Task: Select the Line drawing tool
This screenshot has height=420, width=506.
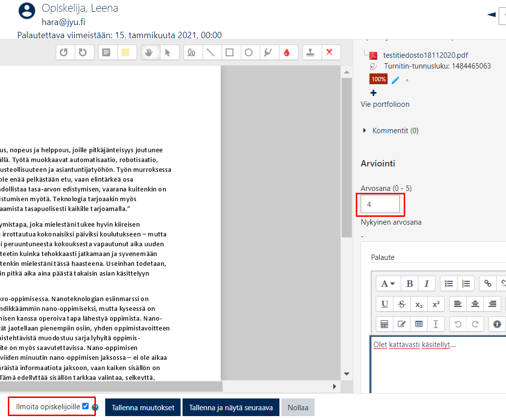Action: click(210, 52)
